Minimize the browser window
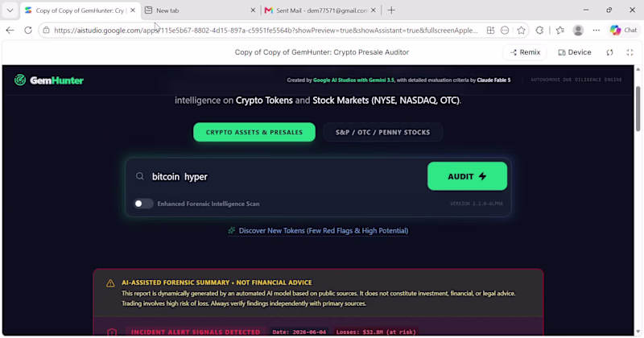 click(x=586, y=10)
